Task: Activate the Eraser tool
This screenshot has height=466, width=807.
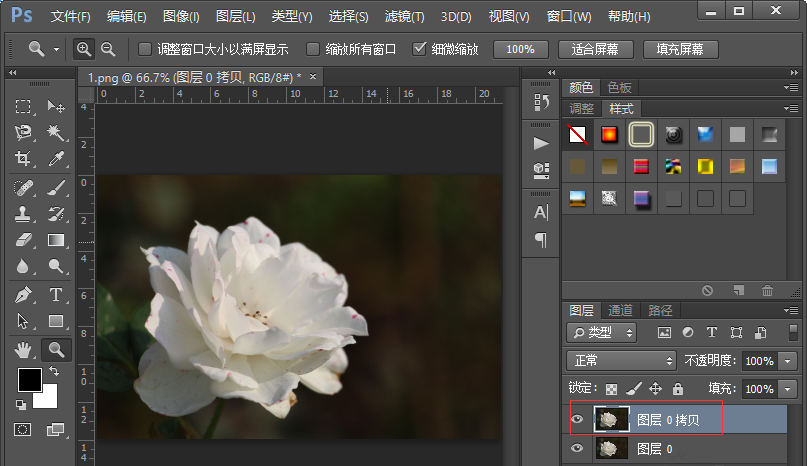Action: click(x=23, y=240)
